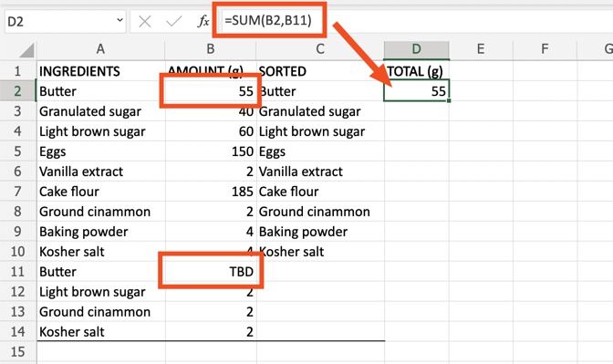Screen dimensions: 613x364
Task: Expand the Name Box dropdown arrow
Action: [119, 20]
